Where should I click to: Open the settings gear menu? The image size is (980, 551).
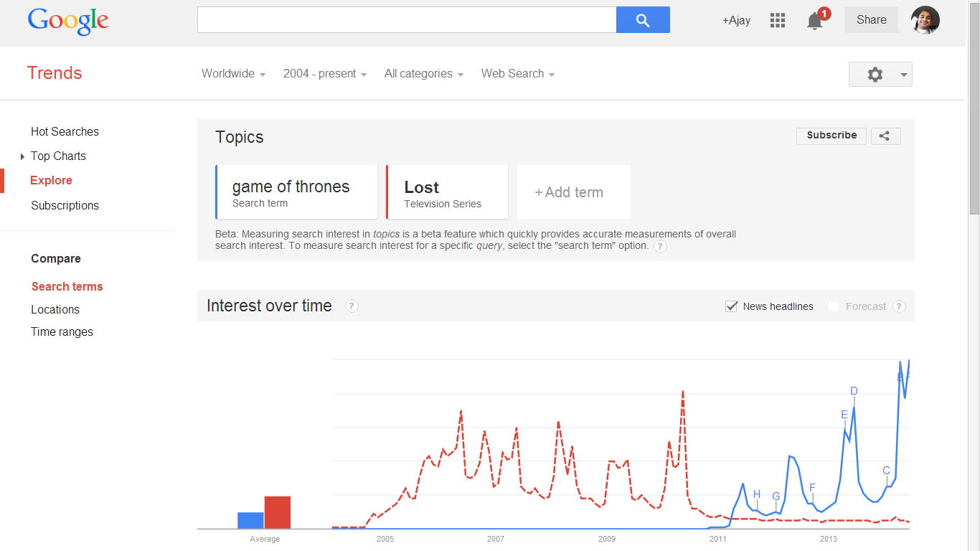point(880,75)
